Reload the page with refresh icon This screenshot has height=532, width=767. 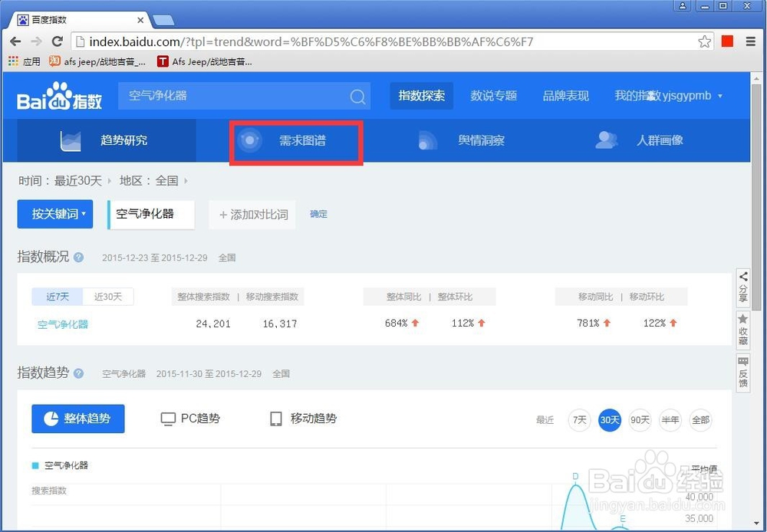click(x=58, y=41)
